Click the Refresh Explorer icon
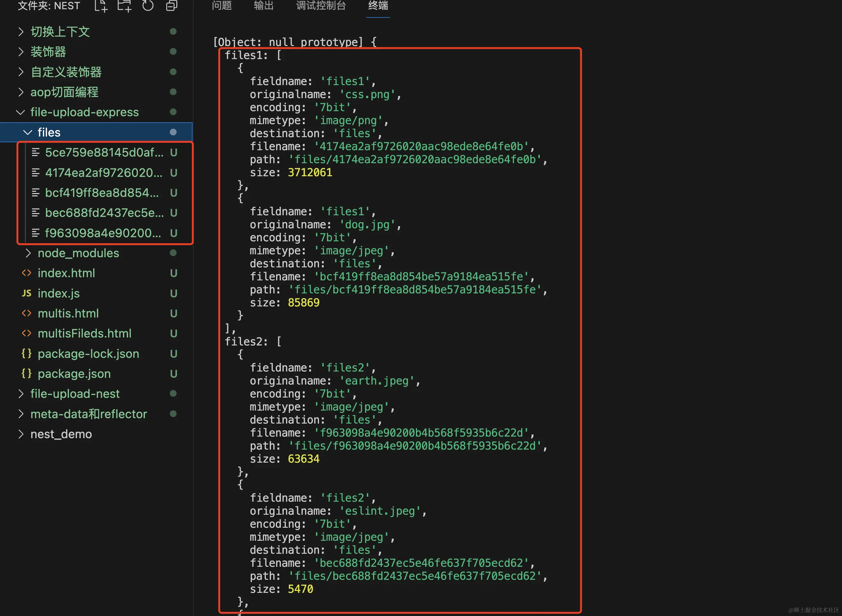This screenshot has height=616, width=842. 148,6
